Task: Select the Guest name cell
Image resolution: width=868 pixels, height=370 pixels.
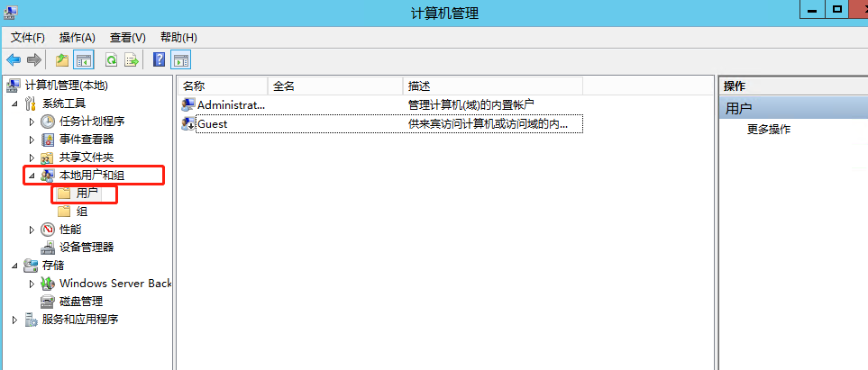Action: point(213,124)
